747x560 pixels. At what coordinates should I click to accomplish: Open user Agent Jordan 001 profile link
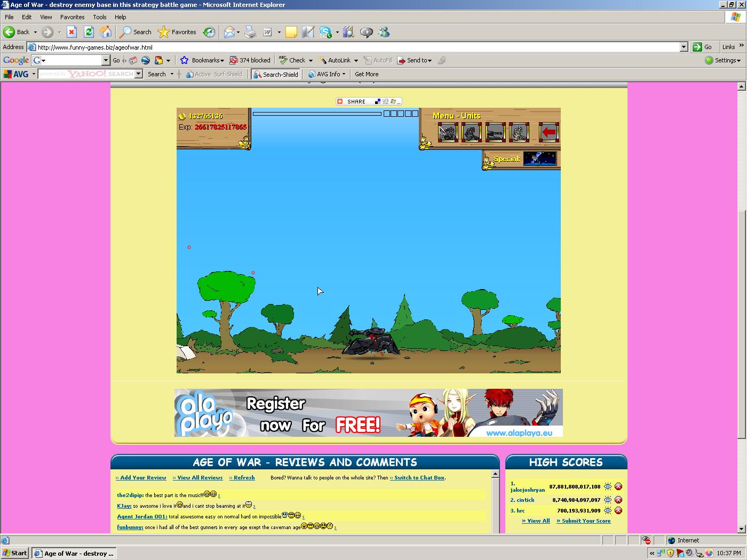click(142, 516)
